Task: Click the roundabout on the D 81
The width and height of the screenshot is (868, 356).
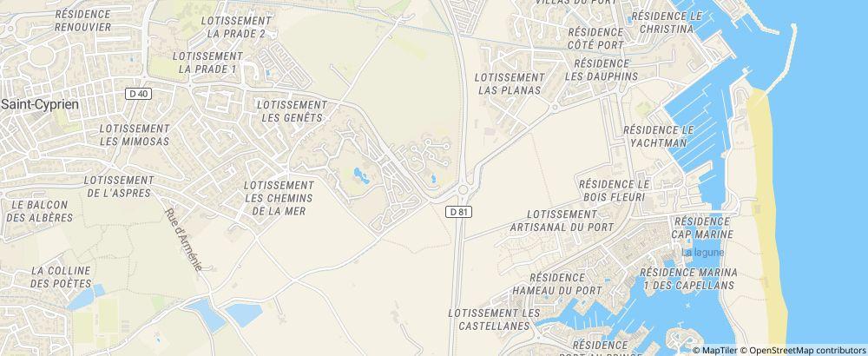Action: tap(464, 190)
